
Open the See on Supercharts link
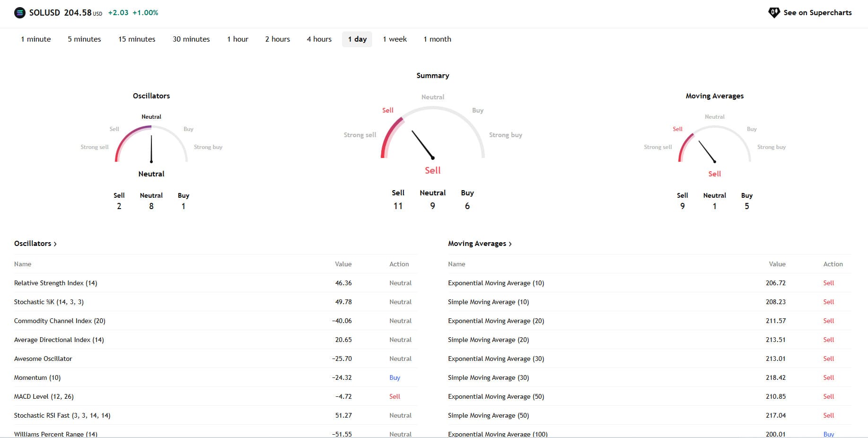click(817, 13)
